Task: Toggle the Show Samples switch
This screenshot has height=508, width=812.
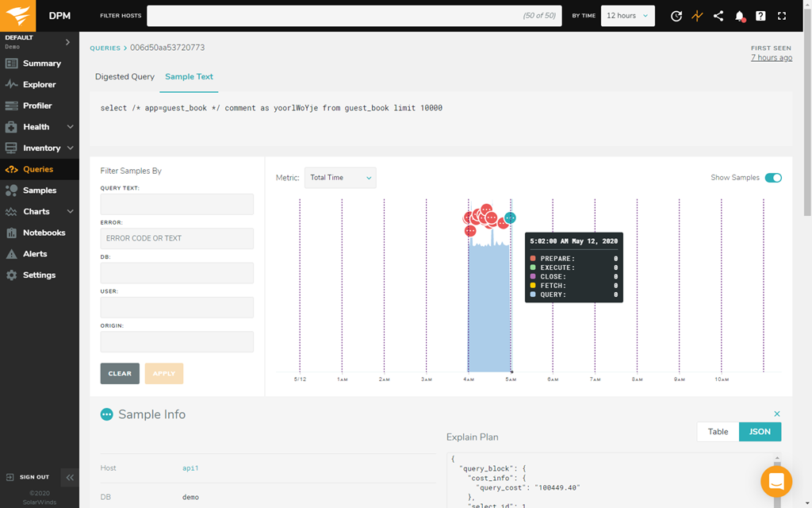Action: (773, 178)
